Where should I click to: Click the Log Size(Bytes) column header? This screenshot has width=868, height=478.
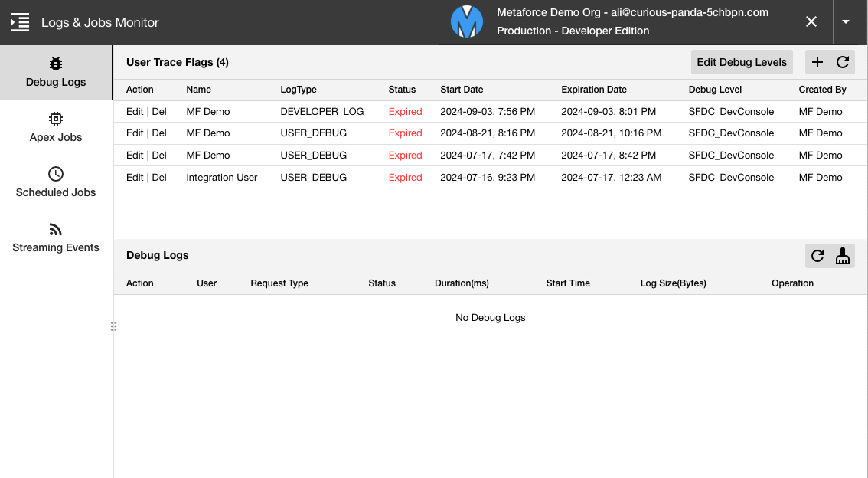click(x=673, y=283)
